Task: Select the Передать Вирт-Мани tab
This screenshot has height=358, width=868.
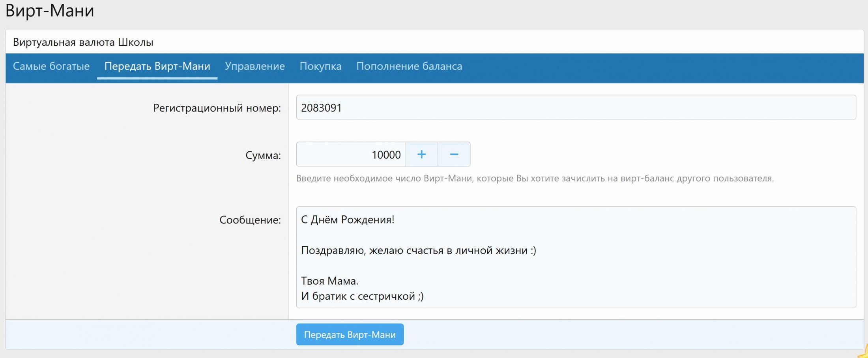Action: coord(157,66)
